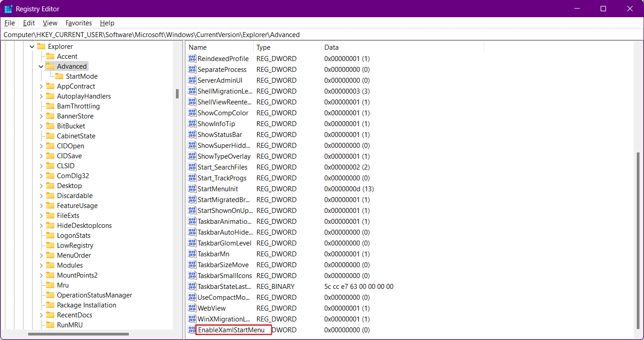
Task: Select the Desktop key in tree
Action: coord(69,186)
